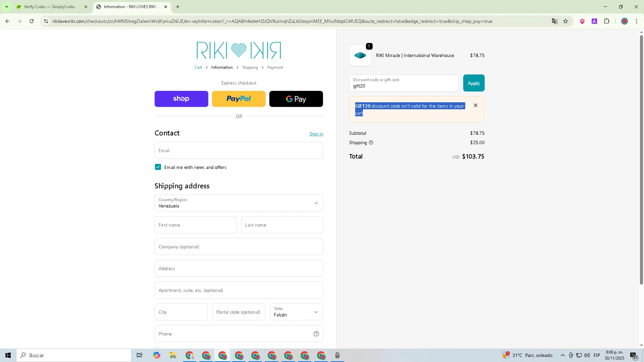Image resolution: width=644 pixels, height=362 pixels.
Task: Open volume control in system tray
Action: tap(587, 355)
